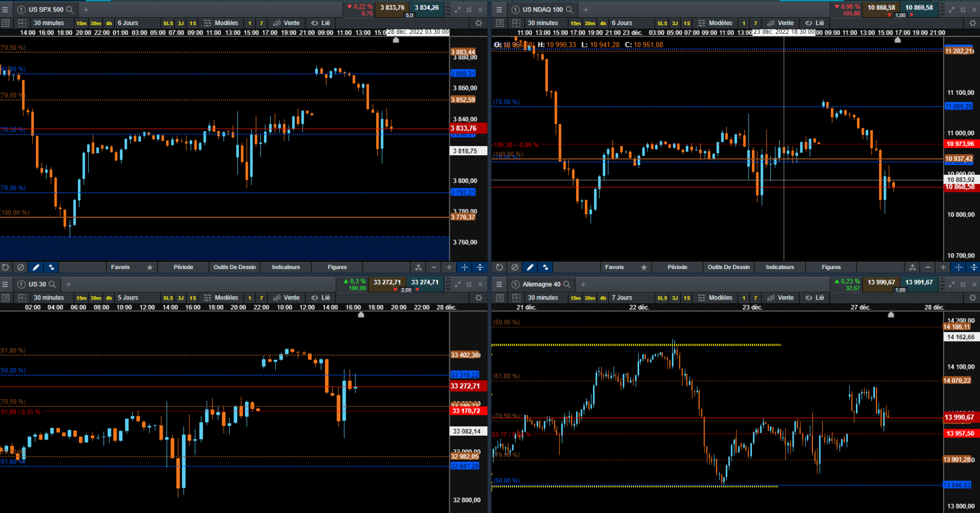Search instrument in Allemagne 40 chart

point(567,284)
